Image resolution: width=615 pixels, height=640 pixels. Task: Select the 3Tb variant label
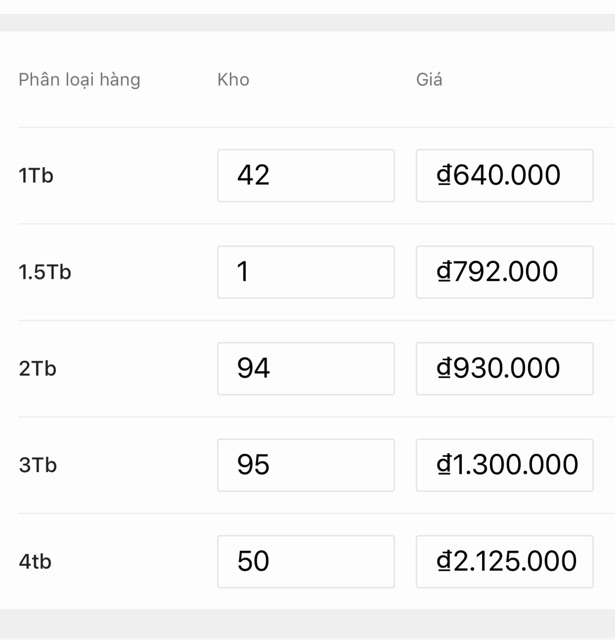(38, 465)
